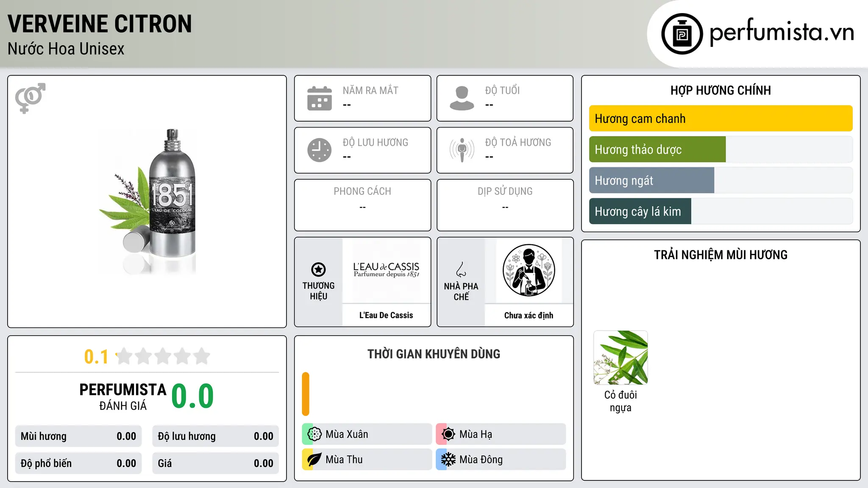This screenshot has width=868, height=488.
Task: Click the perfumista.vn site name
Action: tap(782, 32)
